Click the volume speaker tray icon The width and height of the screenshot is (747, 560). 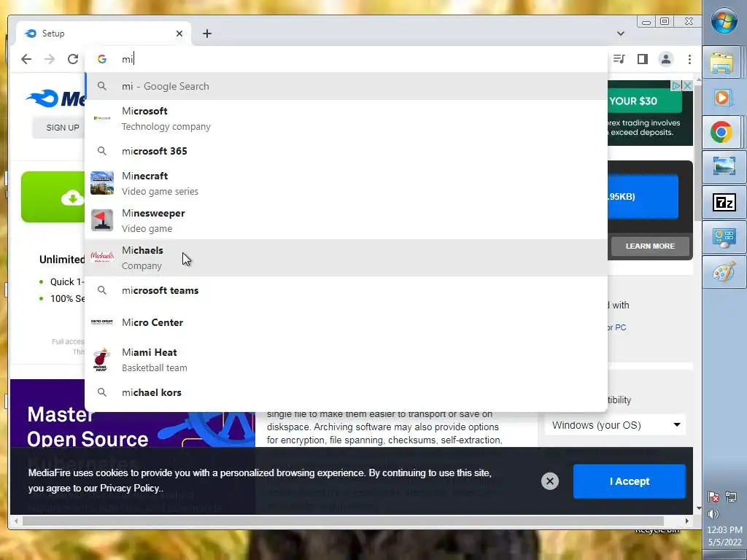tap(713, 514)
